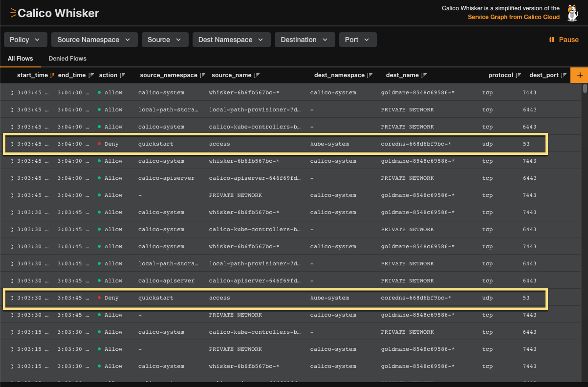
Task: Select the All Flows tab
Action: click(21, 59)
